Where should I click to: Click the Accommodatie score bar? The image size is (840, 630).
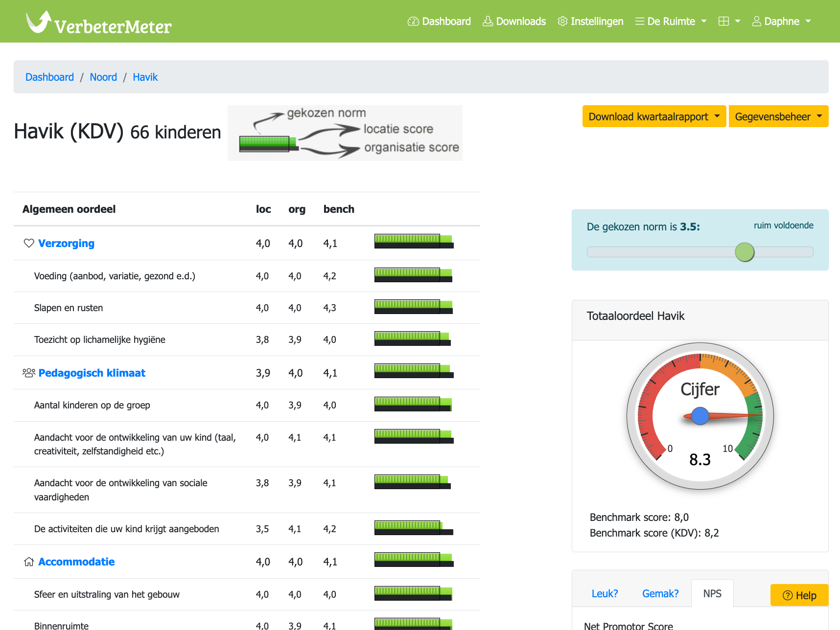pos(414,560)
